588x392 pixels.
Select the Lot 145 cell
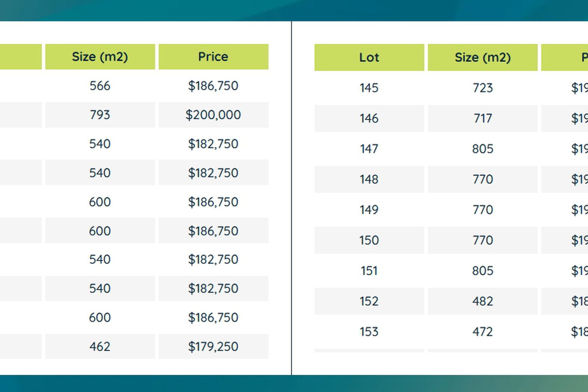coord(369,88)
